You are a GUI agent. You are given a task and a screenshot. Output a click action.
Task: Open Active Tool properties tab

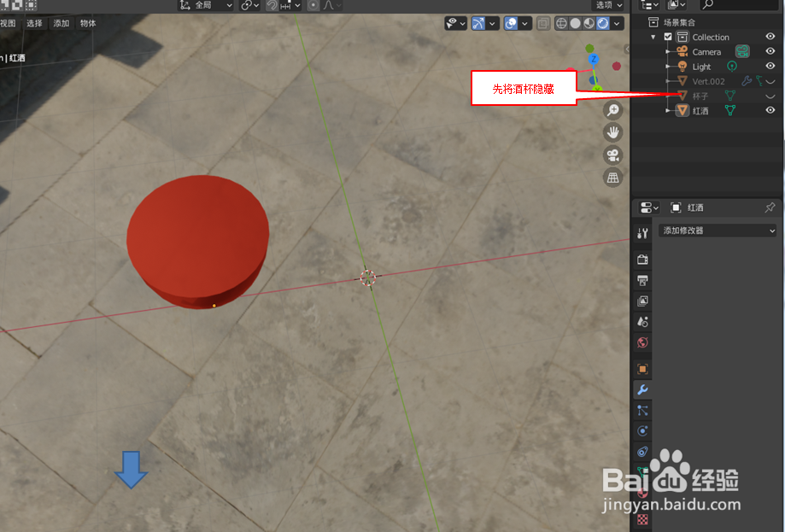(643, 233)
